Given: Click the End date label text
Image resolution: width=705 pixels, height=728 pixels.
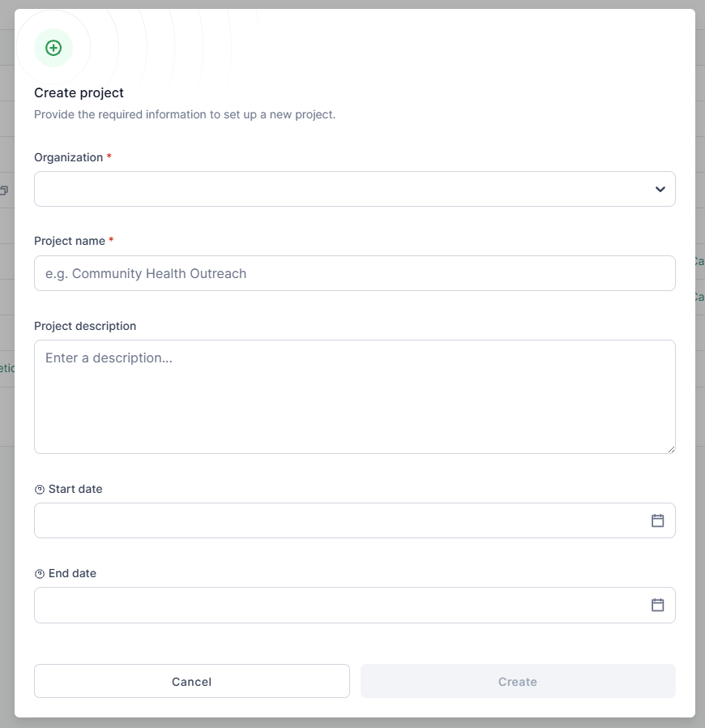Looking at the screenshot, I should pyautogui.click(x=72, y=573).
